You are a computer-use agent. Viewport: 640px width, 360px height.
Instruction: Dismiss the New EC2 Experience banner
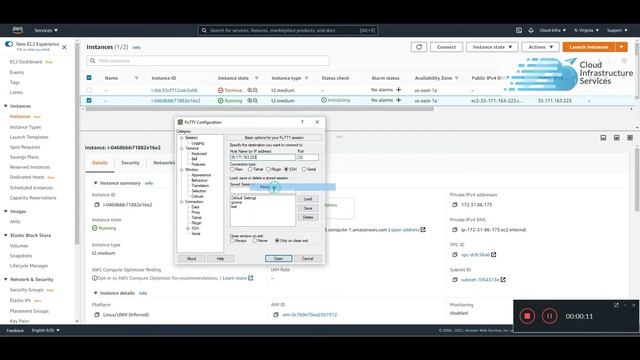point(64,47)
